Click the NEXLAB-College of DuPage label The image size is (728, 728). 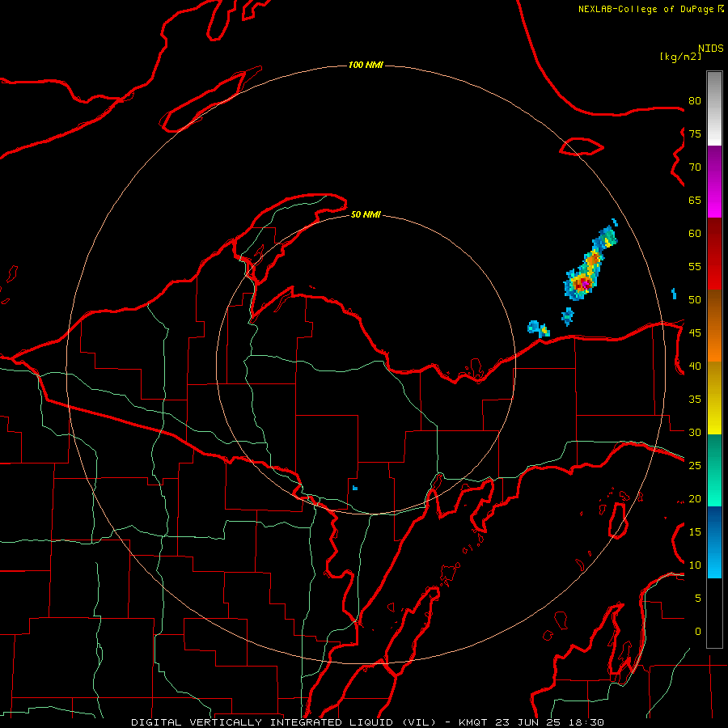coord(645,9)
